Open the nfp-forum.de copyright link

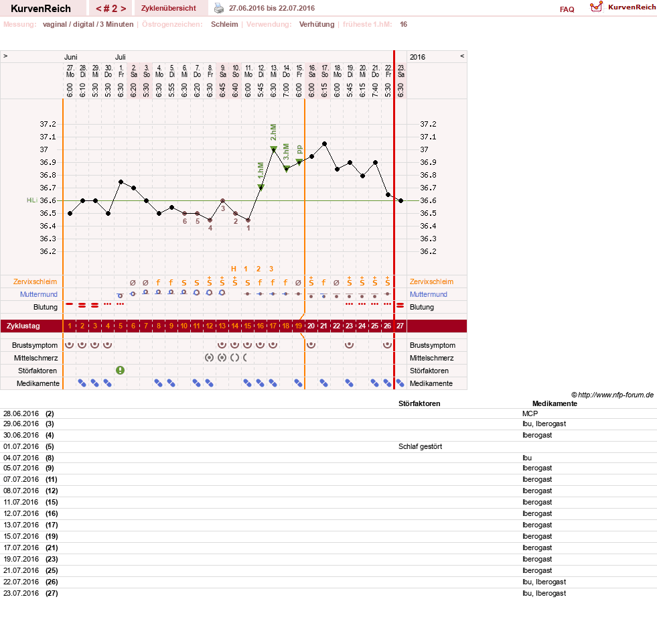612,395
